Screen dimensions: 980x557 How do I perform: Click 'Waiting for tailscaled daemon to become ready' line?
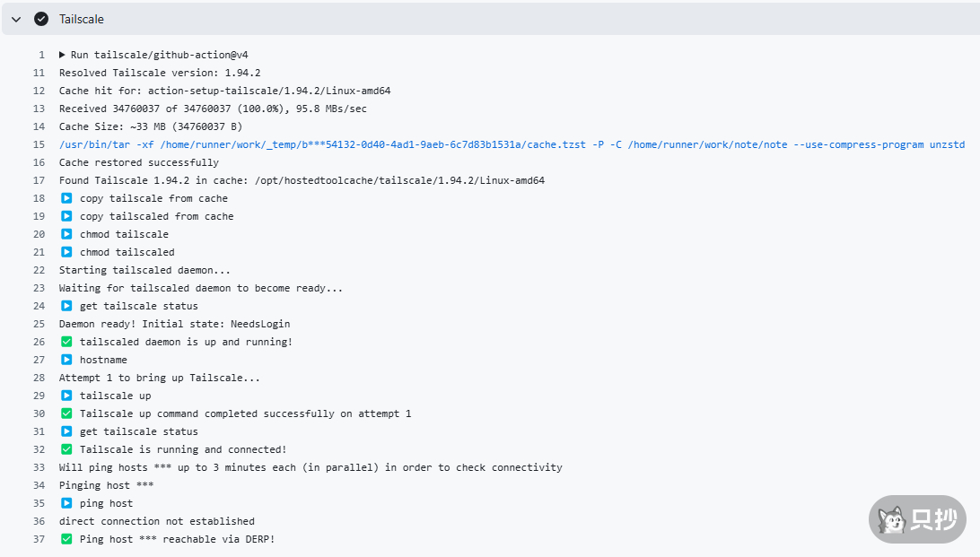(201, 289)
